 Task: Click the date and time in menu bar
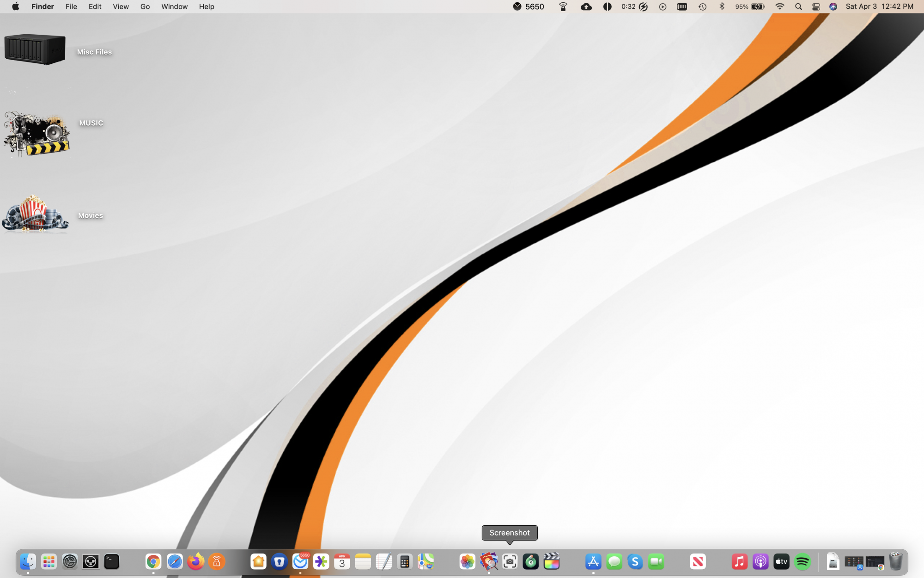(879, 6)
